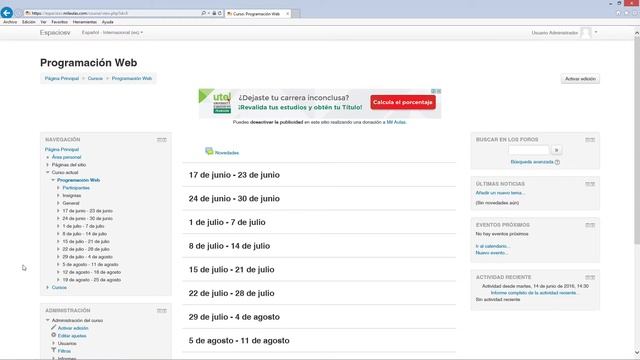
Task: Click the Espaciosv site brand link
Action: coord(55,32)
